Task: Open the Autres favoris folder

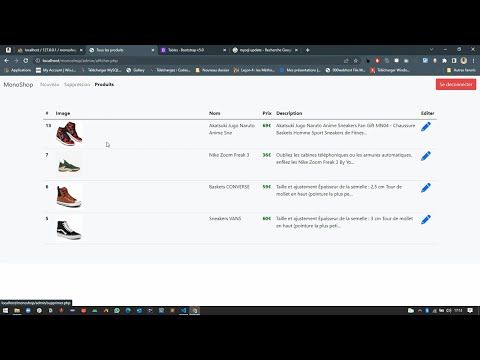Action: click(x=461, y=70)
